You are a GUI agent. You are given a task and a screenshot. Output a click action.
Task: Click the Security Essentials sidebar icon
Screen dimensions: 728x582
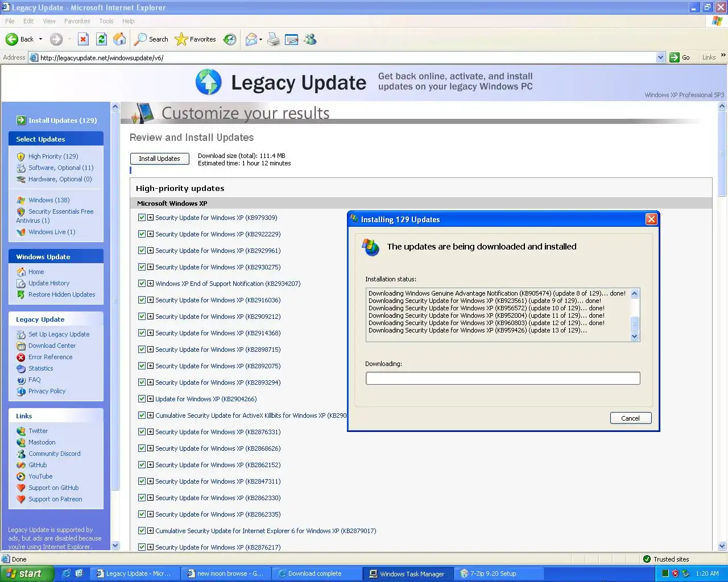pos(21,211)
